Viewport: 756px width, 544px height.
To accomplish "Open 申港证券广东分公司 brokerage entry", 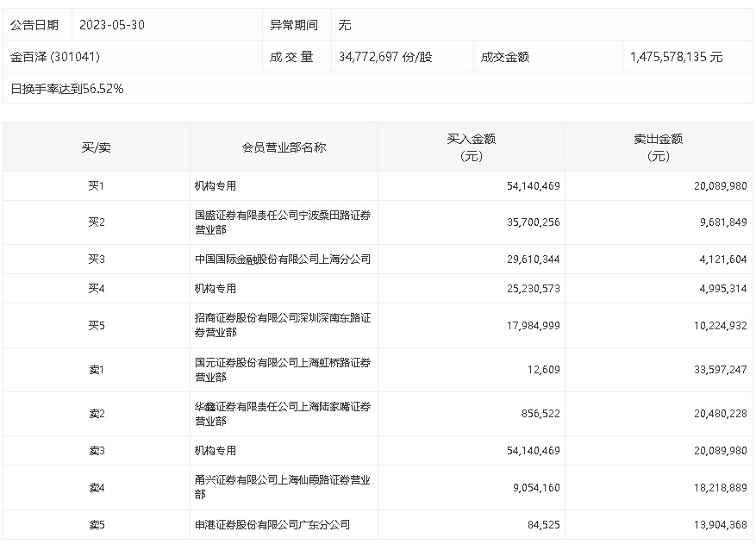I will (272, 524).
